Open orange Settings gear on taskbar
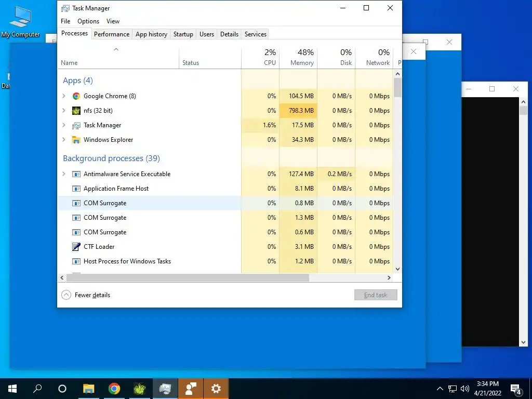This screenshot has height=399, width=532. click(x=216, y=389)
